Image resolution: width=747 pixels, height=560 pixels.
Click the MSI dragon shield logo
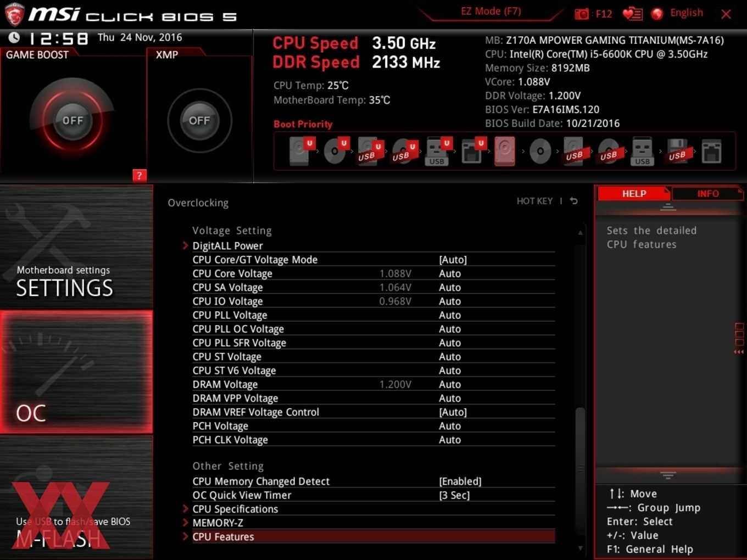(14, 14)
